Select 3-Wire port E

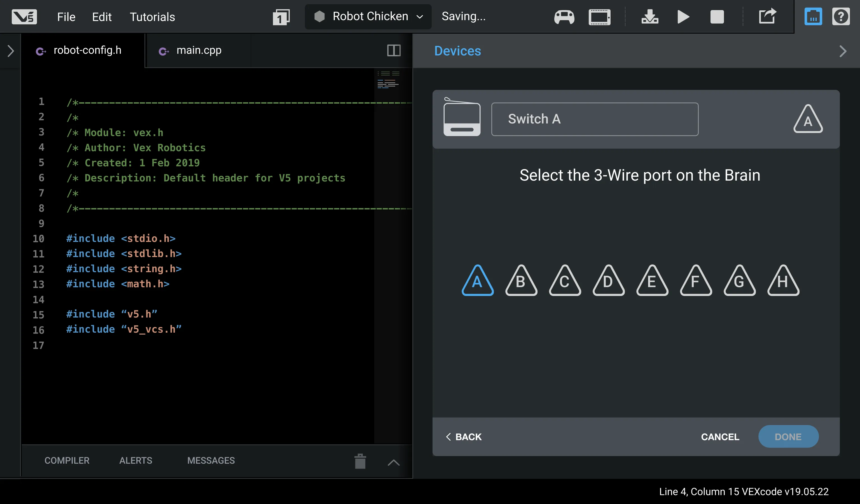tap(652, 281)
